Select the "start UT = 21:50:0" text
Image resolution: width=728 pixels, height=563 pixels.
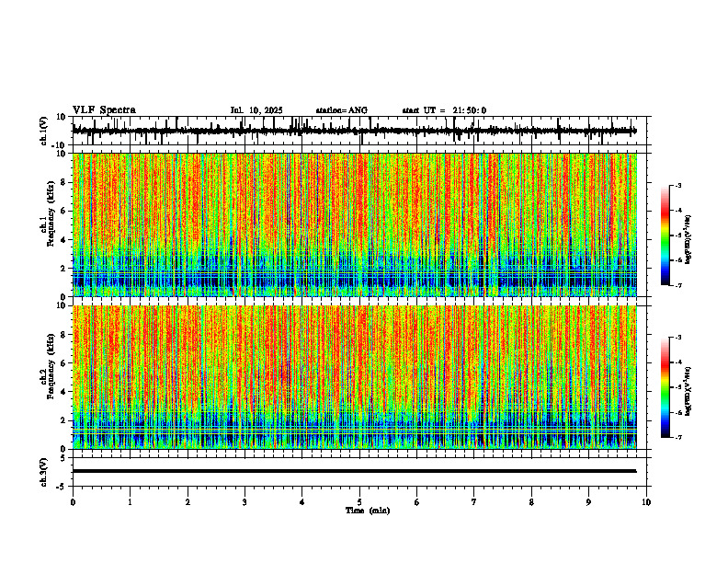tap(444, 110)
